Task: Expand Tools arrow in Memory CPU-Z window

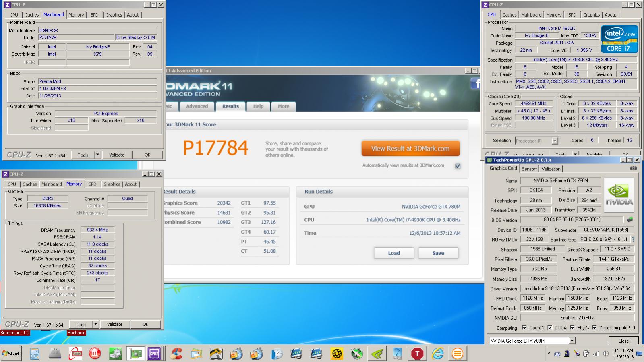Action: coord(95,324)
